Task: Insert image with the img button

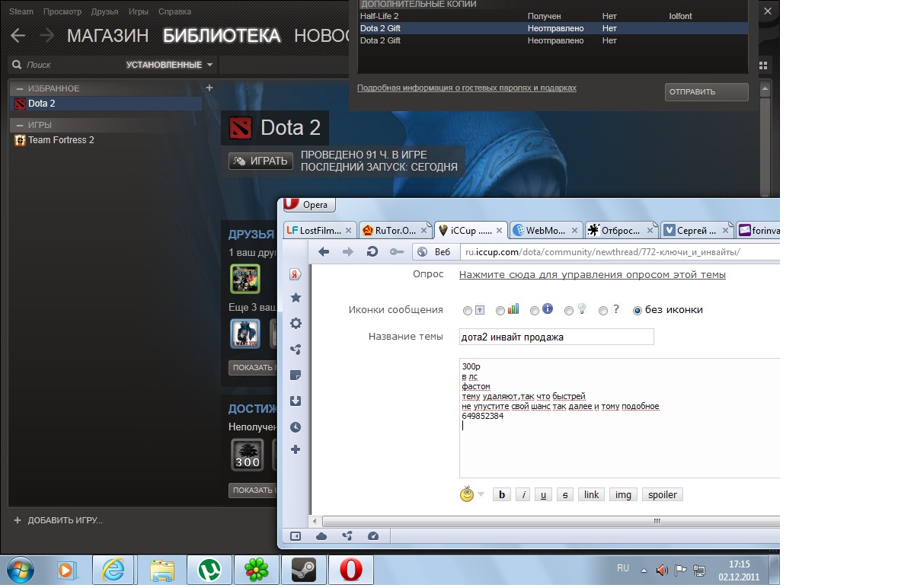Action: point(623,494)
